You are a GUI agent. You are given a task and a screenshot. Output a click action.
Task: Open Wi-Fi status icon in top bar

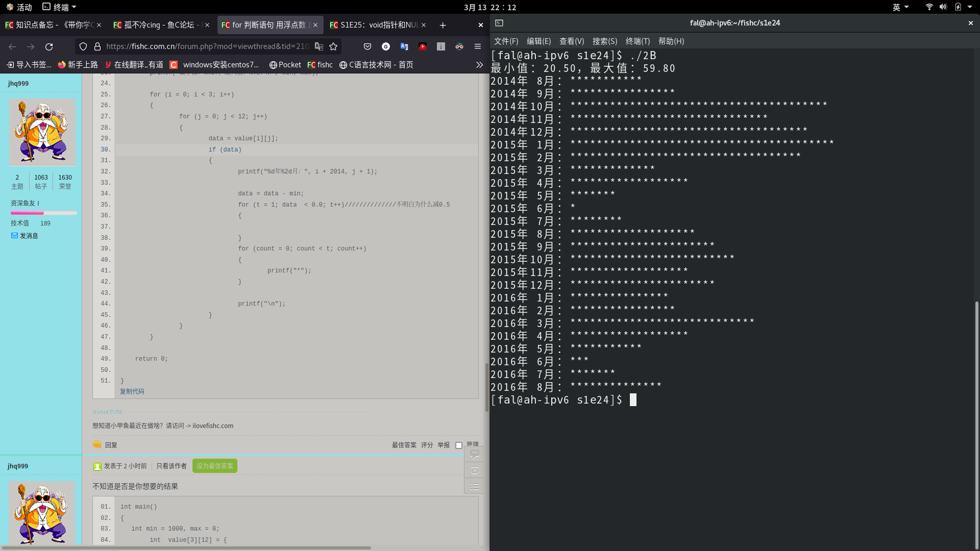929,7
